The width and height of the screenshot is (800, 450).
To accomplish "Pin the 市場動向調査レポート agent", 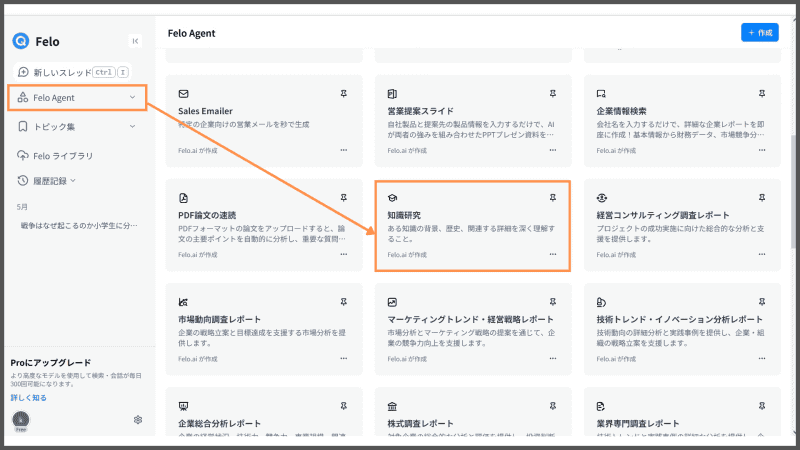I will (344, 302).
